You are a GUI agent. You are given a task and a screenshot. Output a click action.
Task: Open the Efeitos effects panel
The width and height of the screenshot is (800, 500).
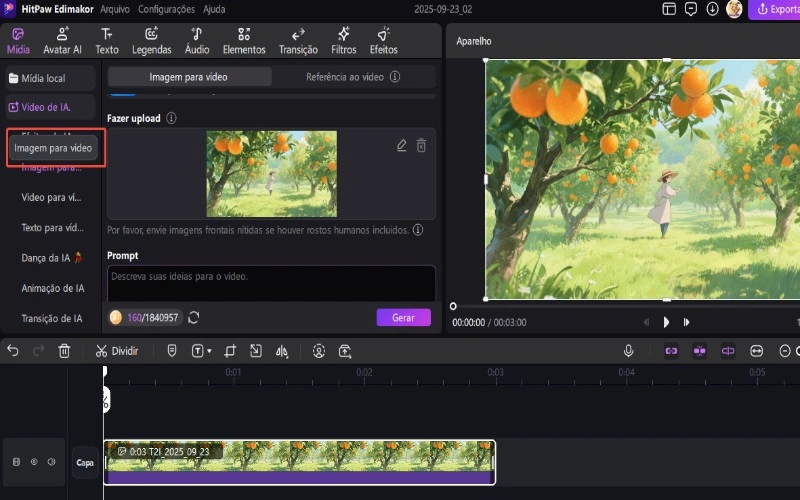383,41
